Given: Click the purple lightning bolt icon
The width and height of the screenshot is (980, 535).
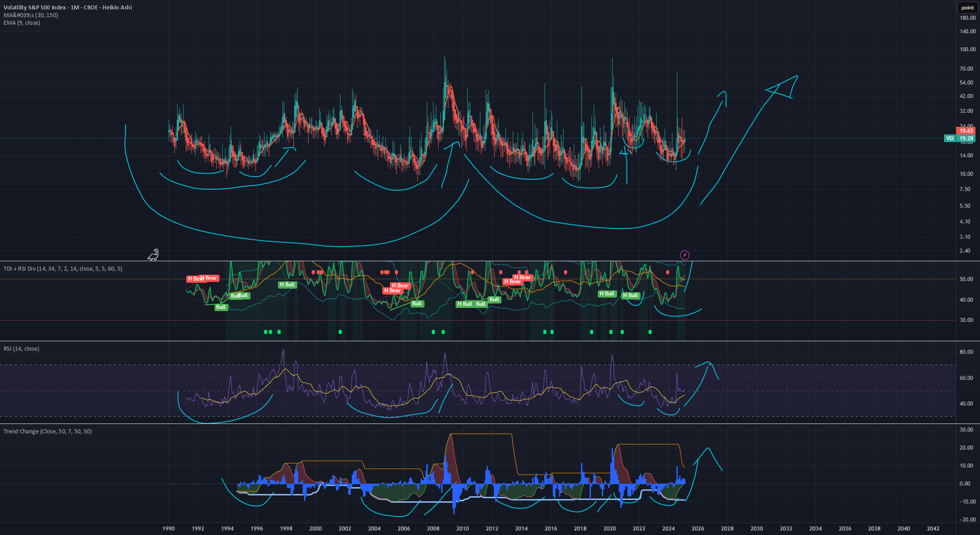Looking at the screenshot, I should pyautogui.click(x=685, y=255).
